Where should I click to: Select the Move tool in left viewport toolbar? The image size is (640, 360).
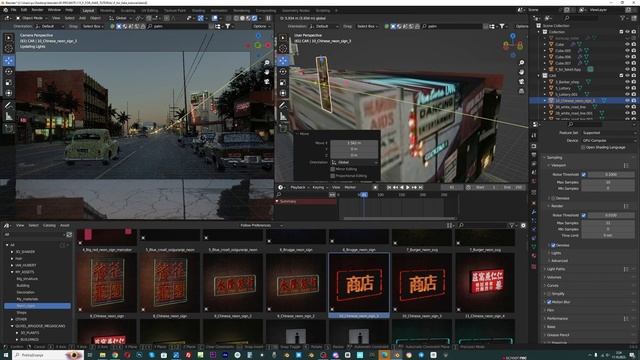pyautogui.click(x=9, y=61)
